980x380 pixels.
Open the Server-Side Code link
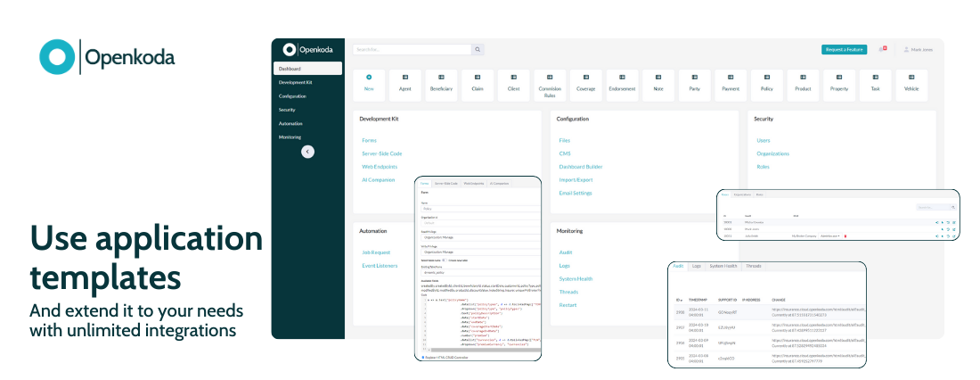[x=382, y=154]
